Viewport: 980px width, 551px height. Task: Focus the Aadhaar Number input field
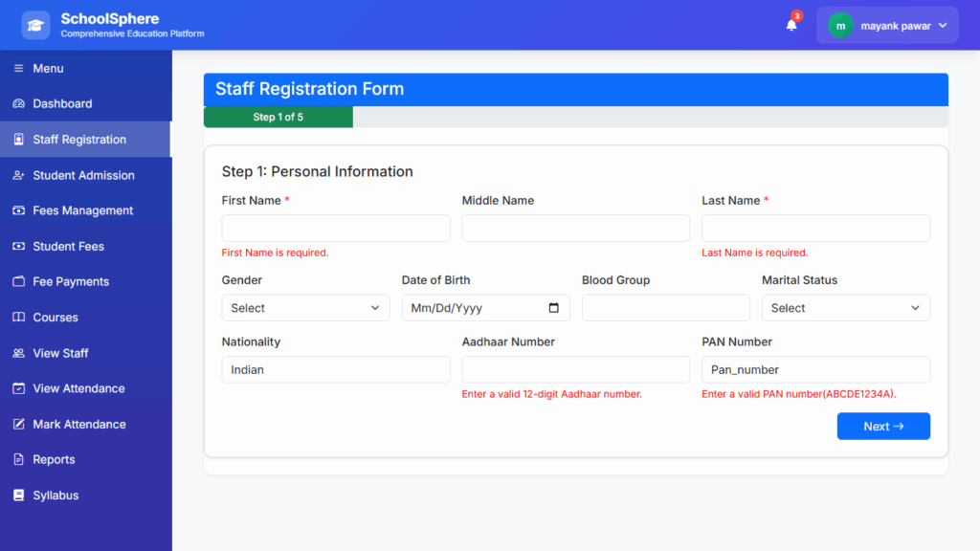[x=575, y=369]
